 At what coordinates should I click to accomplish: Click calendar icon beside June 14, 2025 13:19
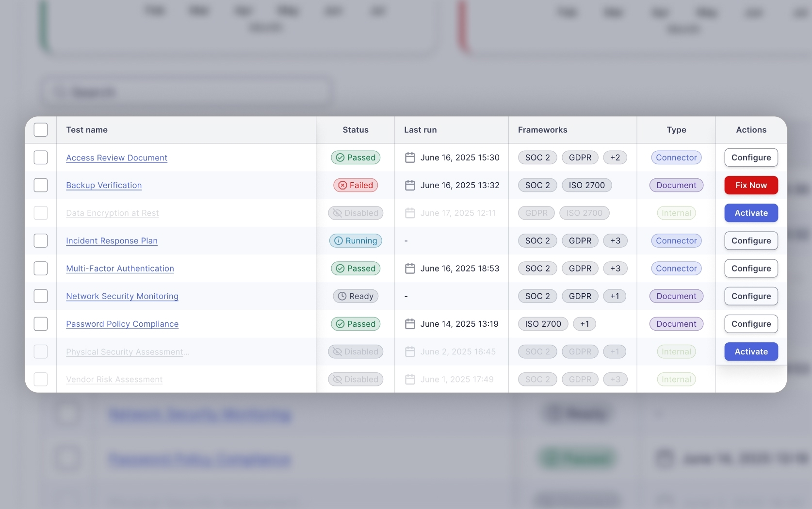pyautogui.click(x=410, y=324)
